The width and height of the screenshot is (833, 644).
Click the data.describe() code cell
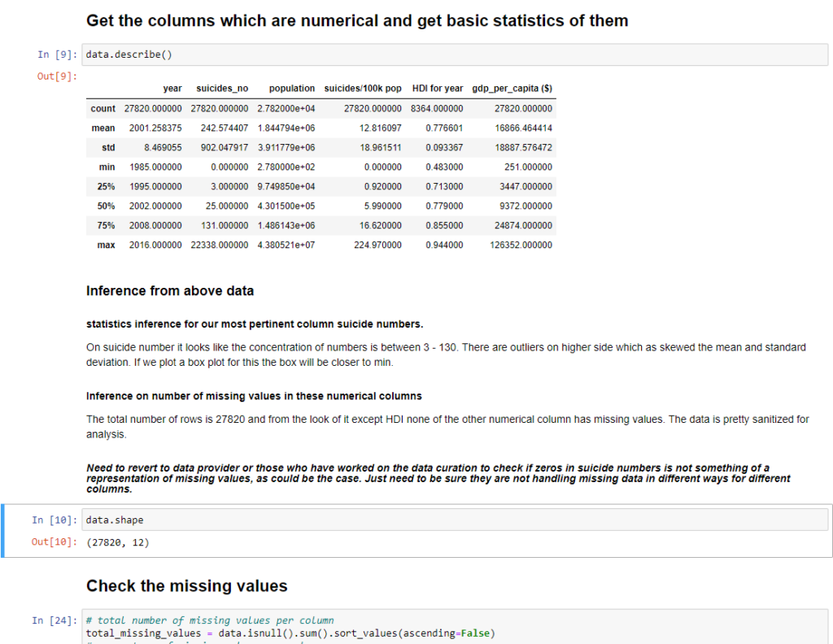456,54
